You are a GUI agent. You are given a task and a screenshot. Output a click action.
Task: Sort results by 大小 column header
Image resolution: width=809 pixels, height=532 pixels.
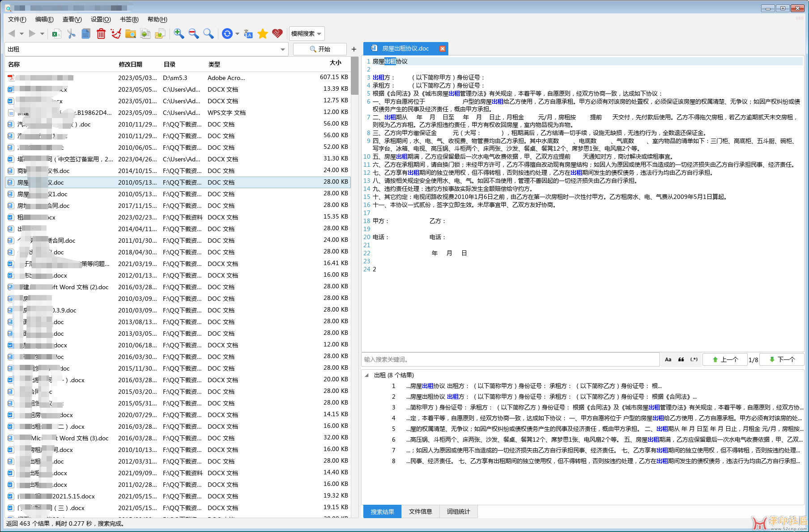pos(335,63)
